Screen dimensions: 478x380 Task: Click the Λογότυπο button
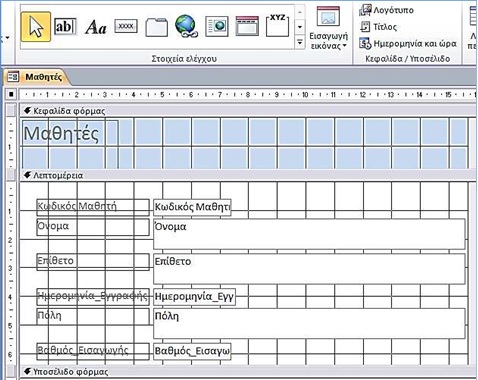387,10
